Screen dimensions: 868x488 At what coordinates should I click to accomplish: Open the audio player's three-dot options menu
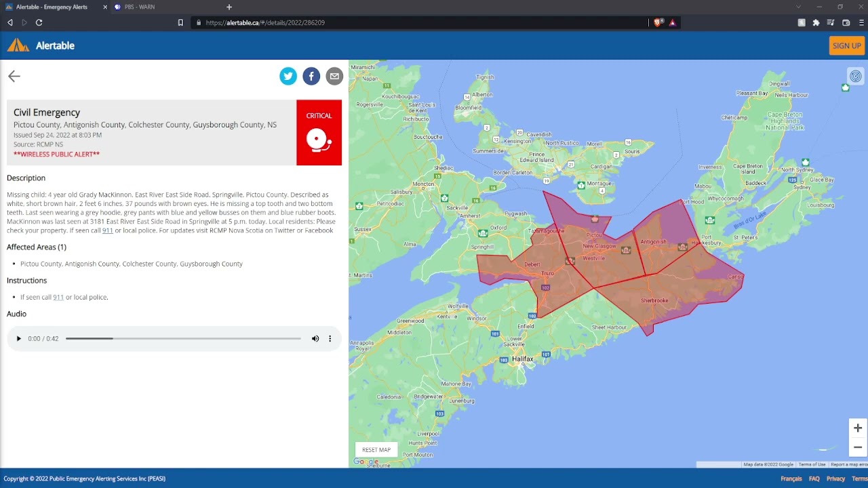330,339
